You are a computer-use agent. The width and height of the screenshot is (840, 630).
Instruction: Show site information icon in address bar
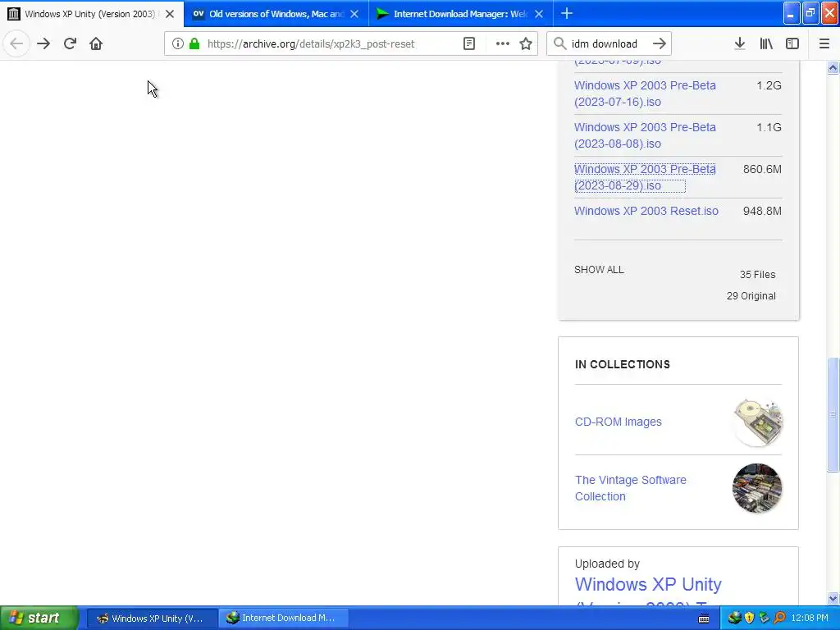tap(178, 43)
